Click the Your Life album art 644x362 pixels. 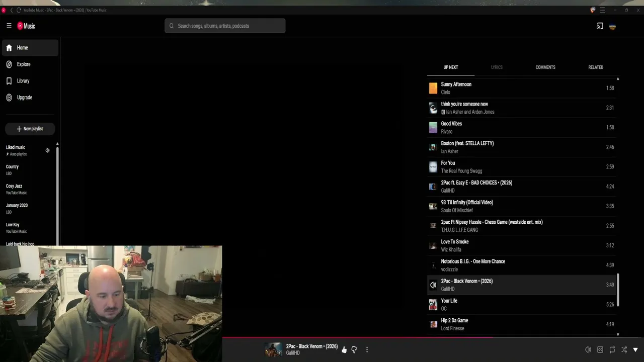pos(433,305)
